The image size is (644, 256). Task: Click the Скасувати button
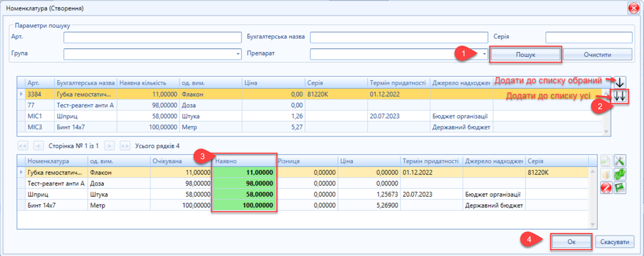pos(615,242)
